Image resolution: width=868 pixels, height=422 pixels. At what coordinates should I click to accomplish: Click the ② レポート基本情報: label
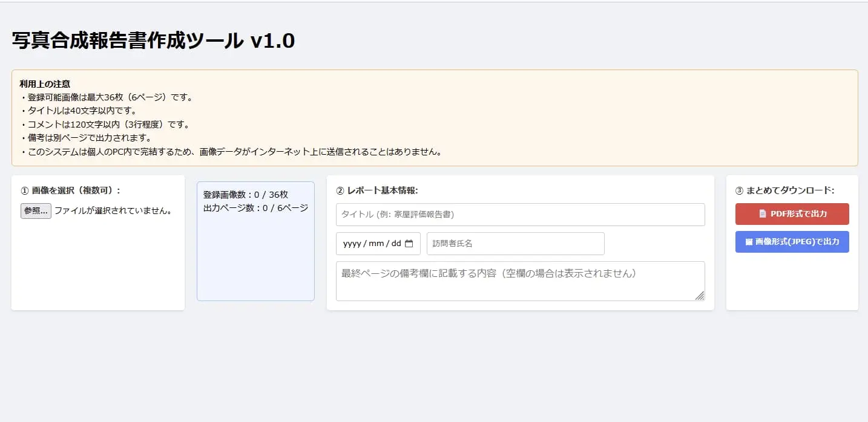[x=377, y=190]
